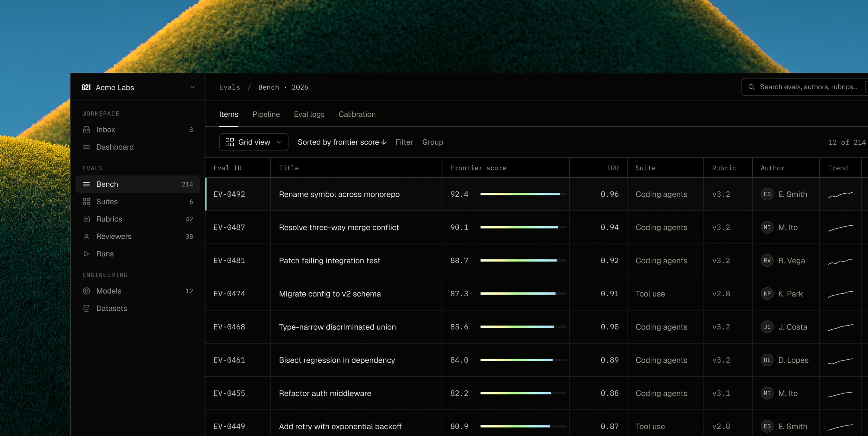868x436 pixels.
Task: Open the Filter options
Action: coord(404,142)
